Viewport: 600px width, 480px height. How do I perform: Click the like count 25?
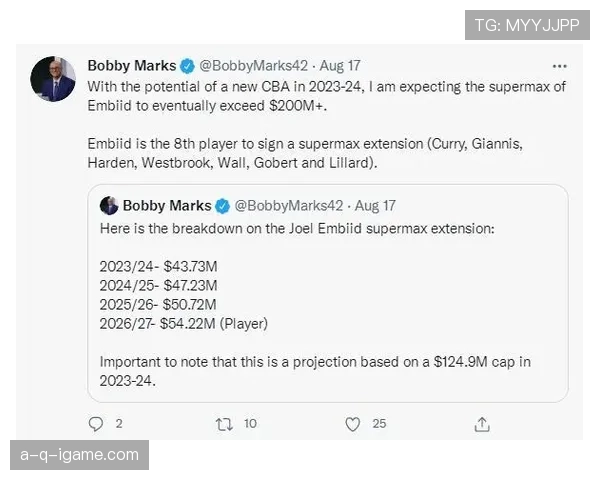pyautogui.click(x=379, y=424)
